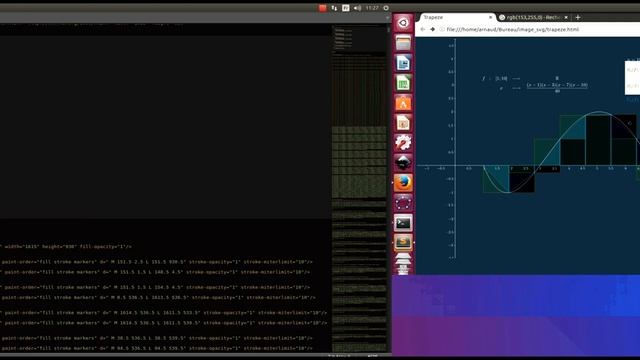Viewport: 640px width, 360px height.
Task: View site info icon in address bar
Action: point(442,29)
